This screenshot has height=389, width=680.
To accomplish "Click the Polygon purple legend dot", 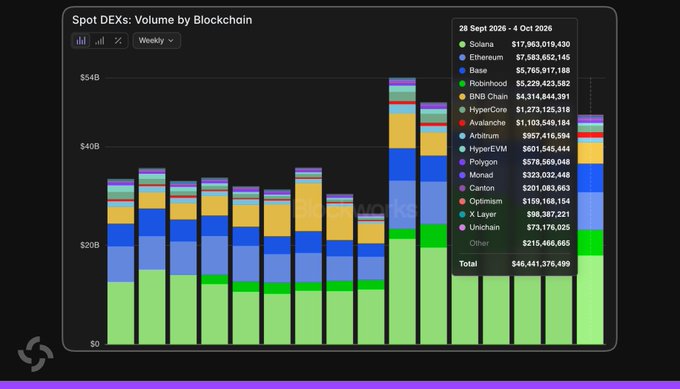I will pyautogui.click(x=462, y=162).
